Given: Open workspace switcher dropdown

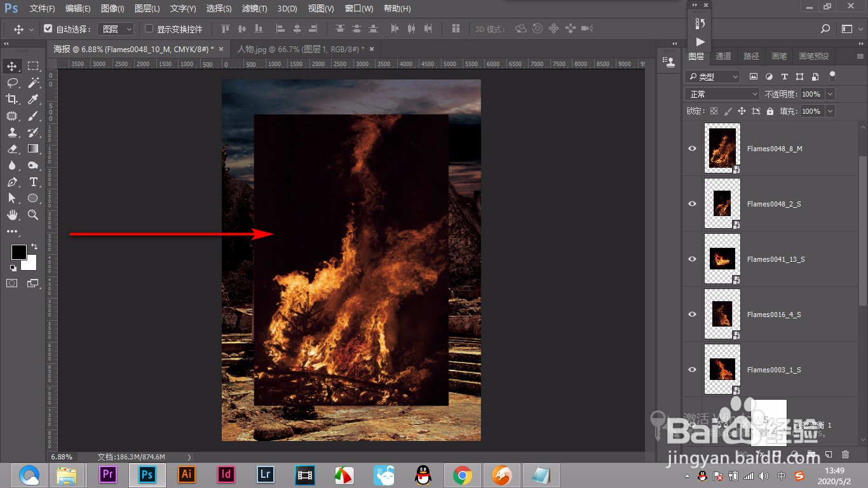Looking at the screenshot, I should point(851,29).
